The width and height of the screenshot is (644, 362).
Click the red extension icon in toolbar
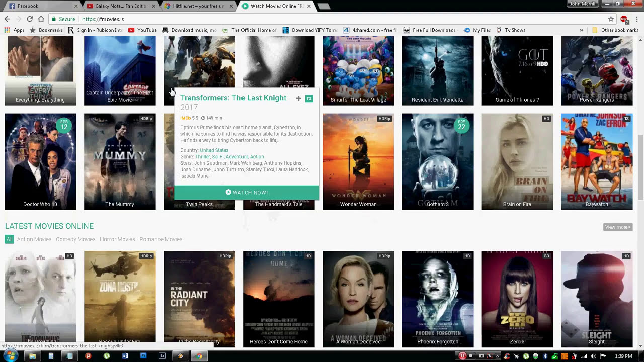coord(624,19)
